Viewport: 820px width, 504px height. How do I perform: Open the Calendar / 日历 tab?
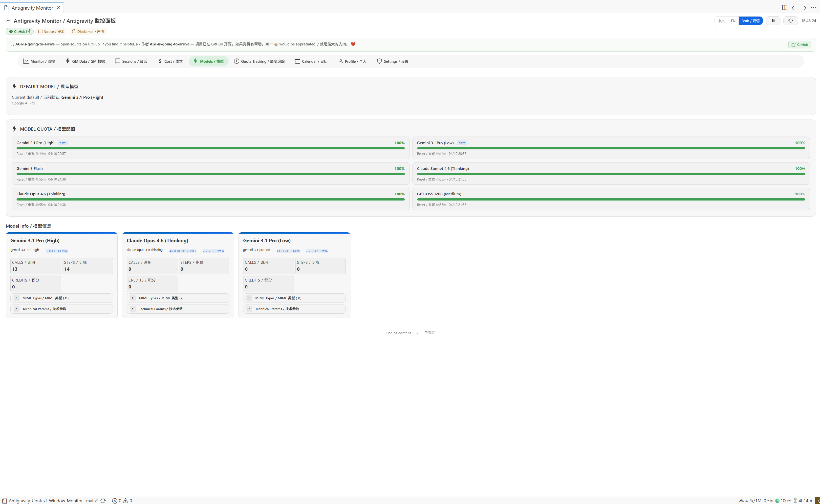311,61
